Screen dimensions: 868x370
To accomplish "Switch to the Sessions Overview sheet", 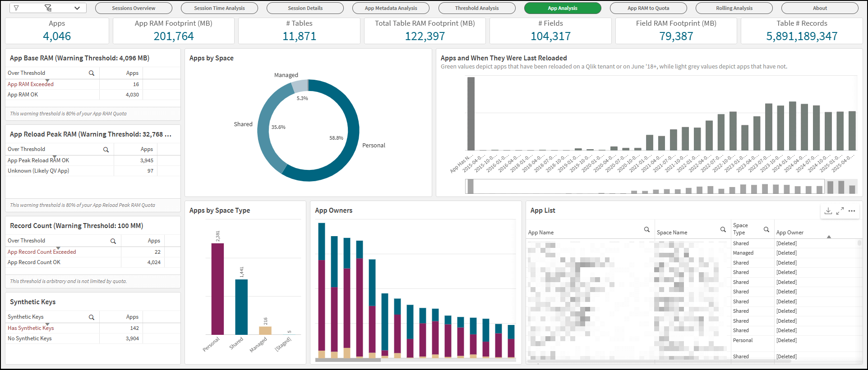I will 134,8.
